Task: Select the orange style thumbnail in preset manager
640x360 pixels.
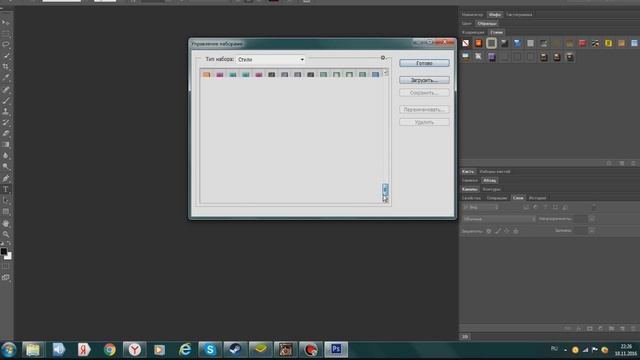Action: pos(207,74)
